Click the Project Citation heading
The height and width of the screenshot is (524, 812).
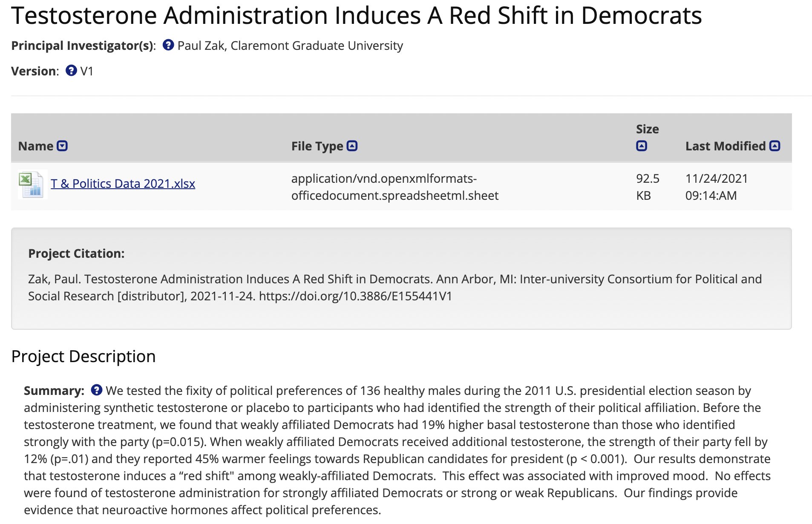76,253
